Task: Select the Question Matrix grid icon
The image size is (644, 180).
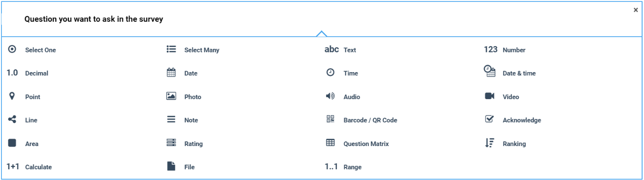Action: pos(330,143)
